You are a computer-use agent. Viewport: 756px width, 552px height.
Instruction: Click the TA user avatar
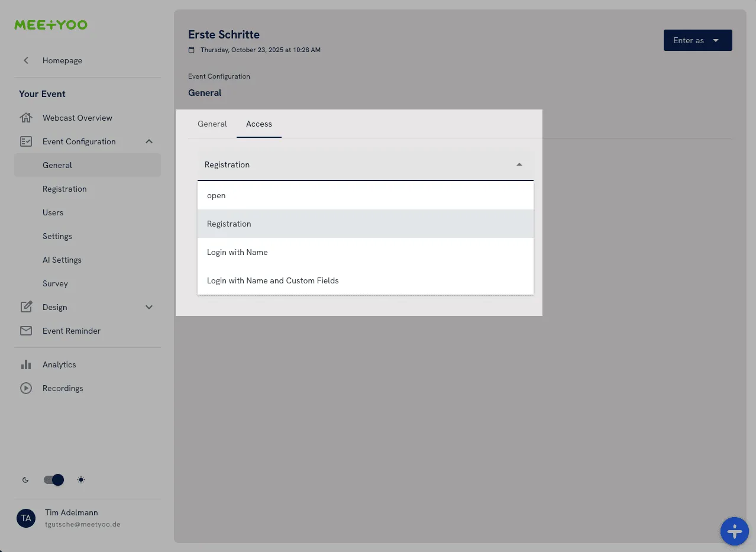click(26, 518)
